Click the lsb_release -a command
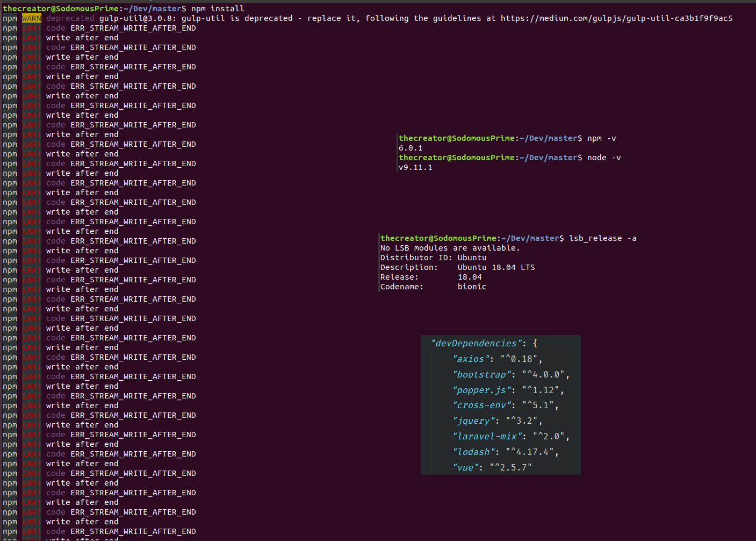756x541 pixels. coord(603,238)
